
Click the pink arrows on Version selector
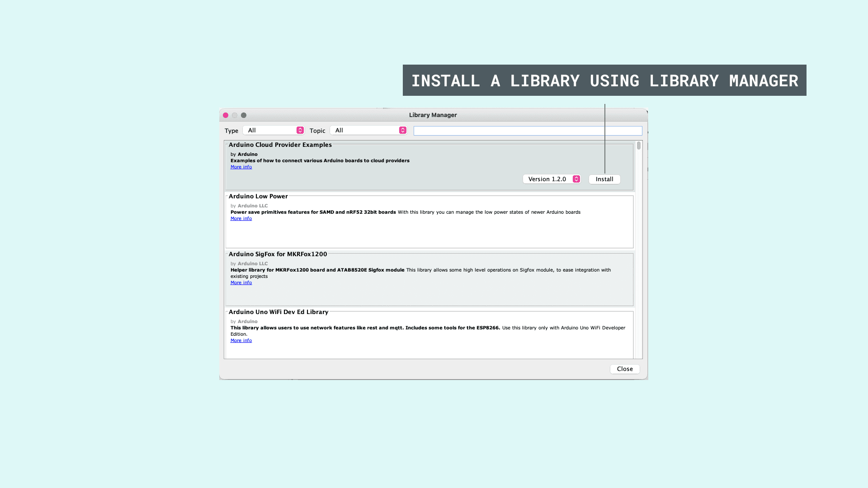click(x=576, y=179)
